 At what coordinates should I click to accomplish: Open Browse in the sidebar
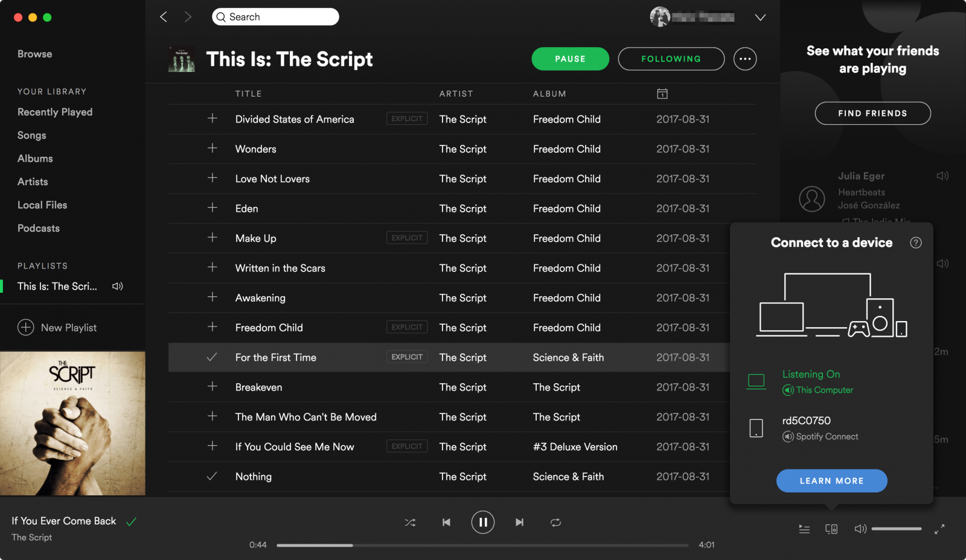coord(35,54)
